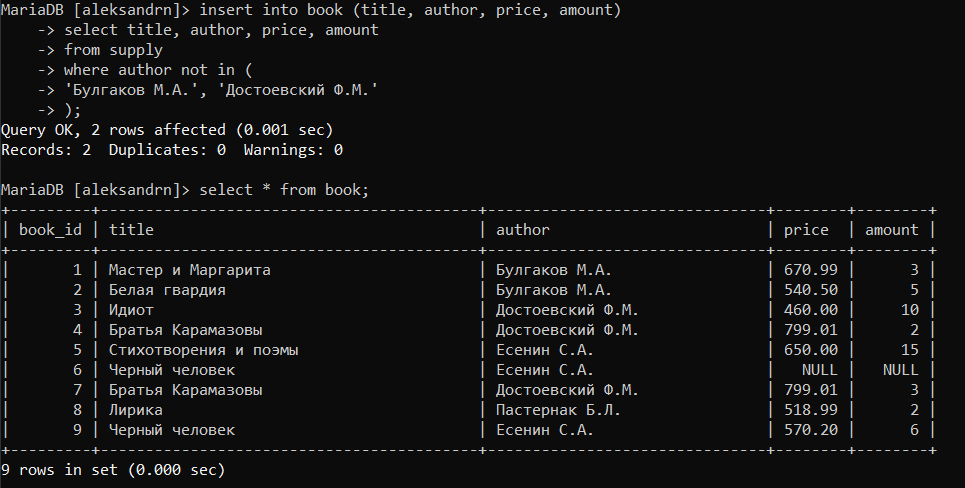Click the amount value 15
This screenshot has height=488, width=965.
tap(909, 350)
